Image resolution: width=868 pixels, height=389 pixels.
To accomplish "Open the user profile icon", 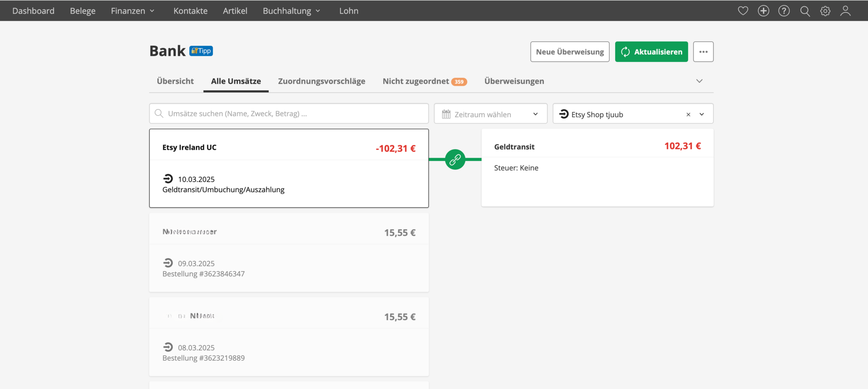I will [845, 11].
